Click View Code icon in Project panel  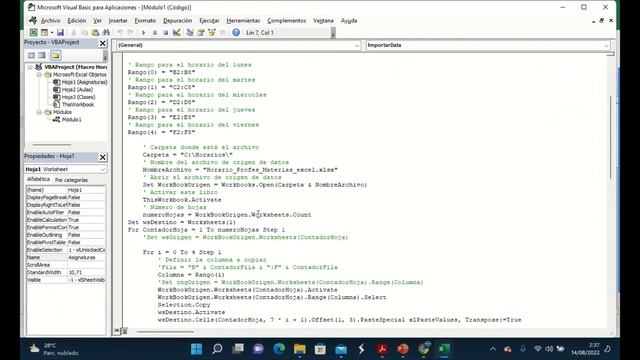point(31,55)
